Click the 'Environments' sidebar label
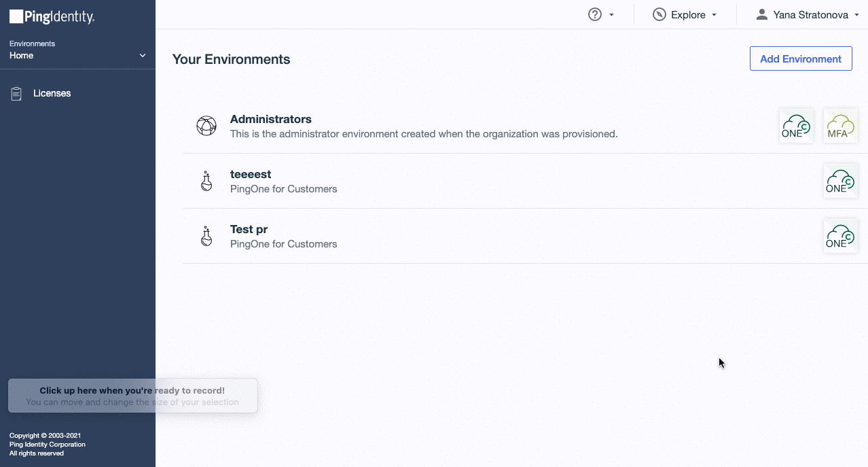 point(32,44)
